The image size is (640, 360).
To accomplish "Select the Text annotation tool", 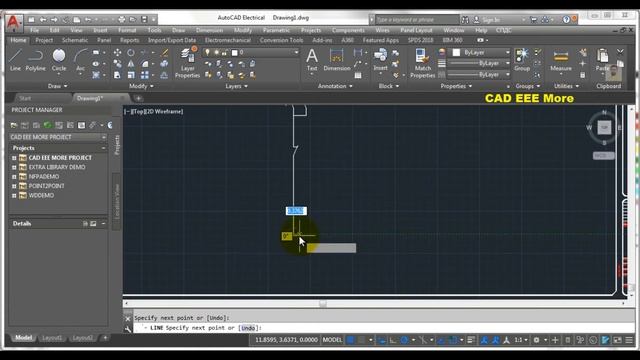I will 312,60.
